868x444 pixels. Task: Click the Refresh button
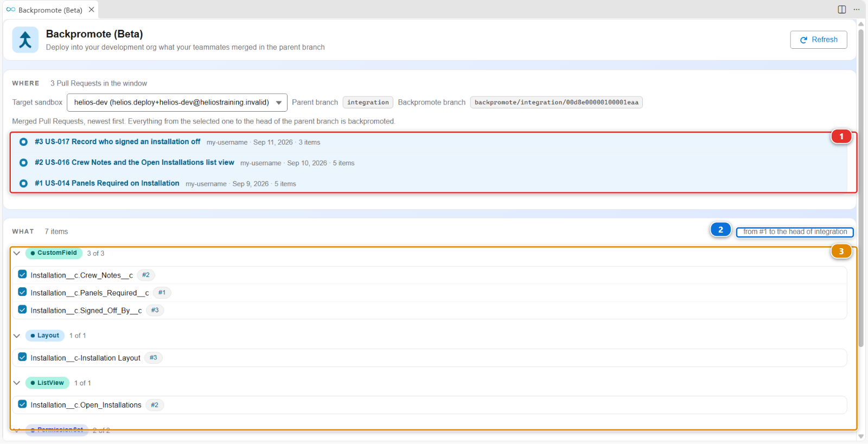click(x=819, y=40)
